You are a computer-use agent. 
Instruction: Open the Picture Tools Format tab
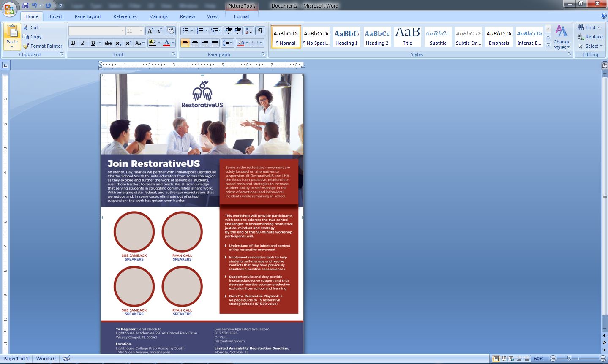point(241,16)
